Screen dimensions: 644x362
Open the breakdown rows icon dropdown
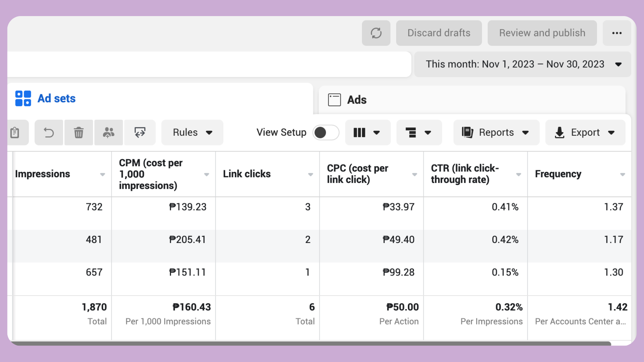pos(419,132)
